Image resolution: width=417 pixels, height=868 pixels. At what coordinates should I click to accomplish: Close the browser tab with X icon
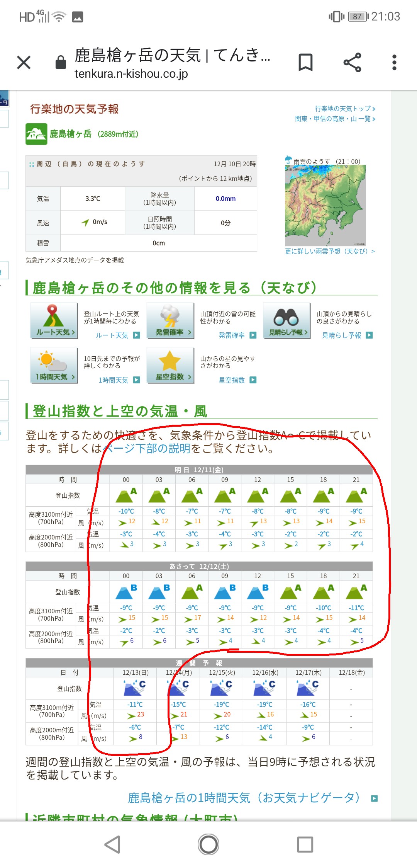[x=24, y=62]
